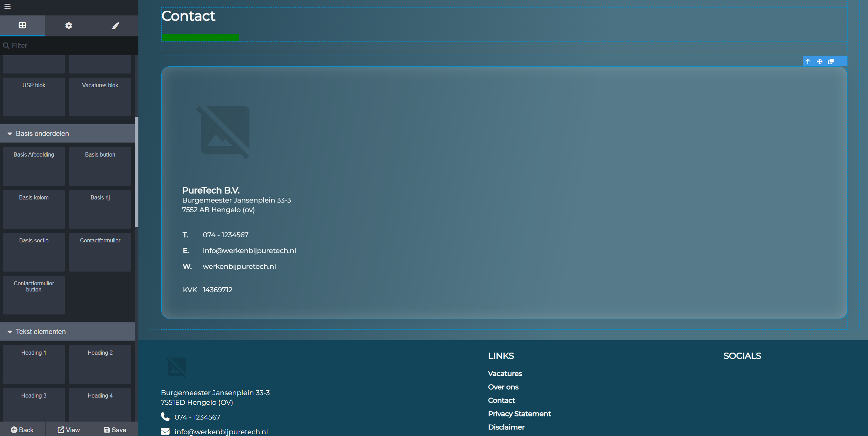Image resolution: width=868 pixels, height=436 pixels.
Task: Open the Privacy Statement footer link
Action: pyautogui.click(x=519, y=414)
